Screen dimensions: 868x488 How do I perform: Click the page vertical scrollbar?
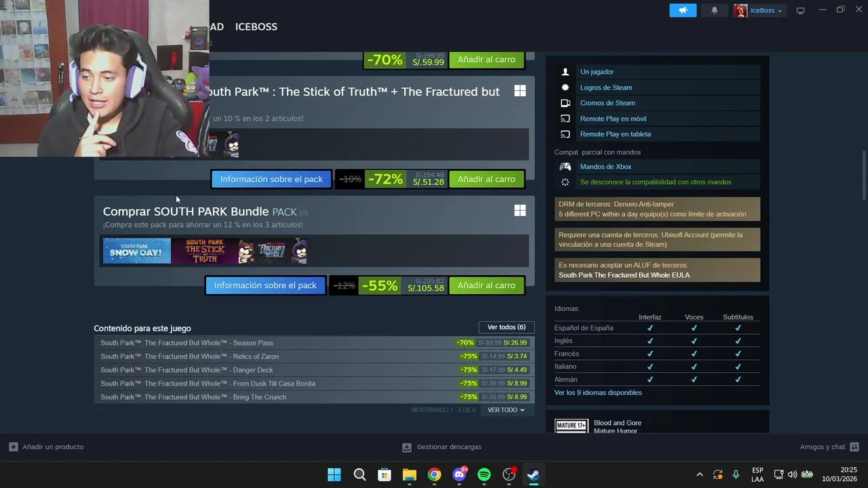point(864,174)
